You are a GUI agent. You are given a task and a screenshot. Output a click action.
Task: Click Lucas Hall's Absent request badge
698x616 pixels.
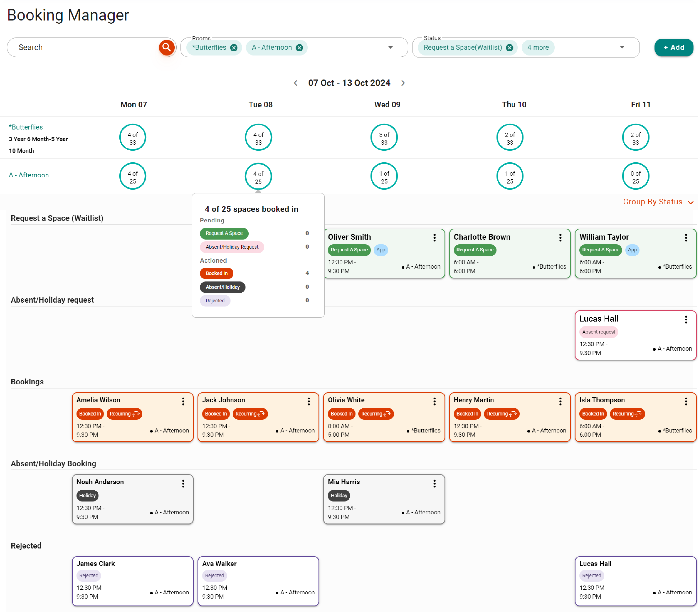click(x=599, y=332)
